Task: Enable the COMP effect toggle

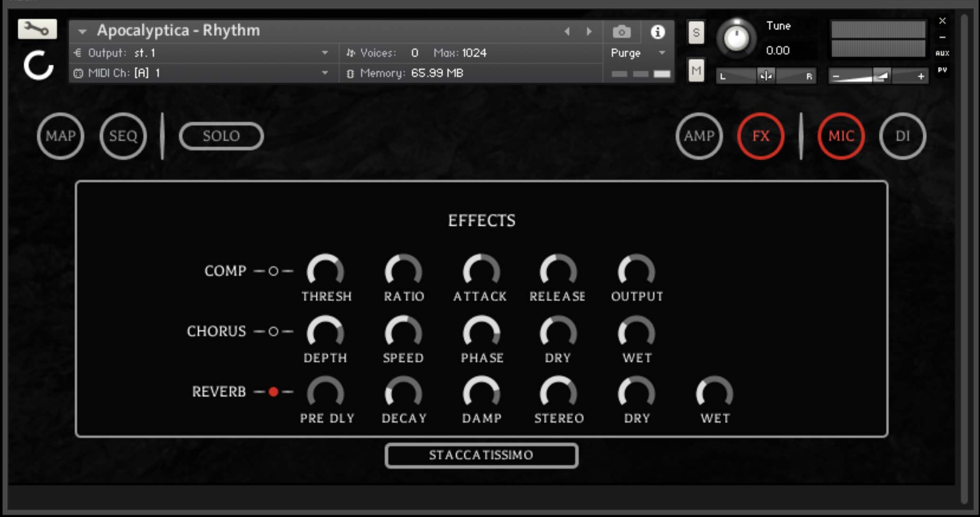Action: [x=273, y=271]
